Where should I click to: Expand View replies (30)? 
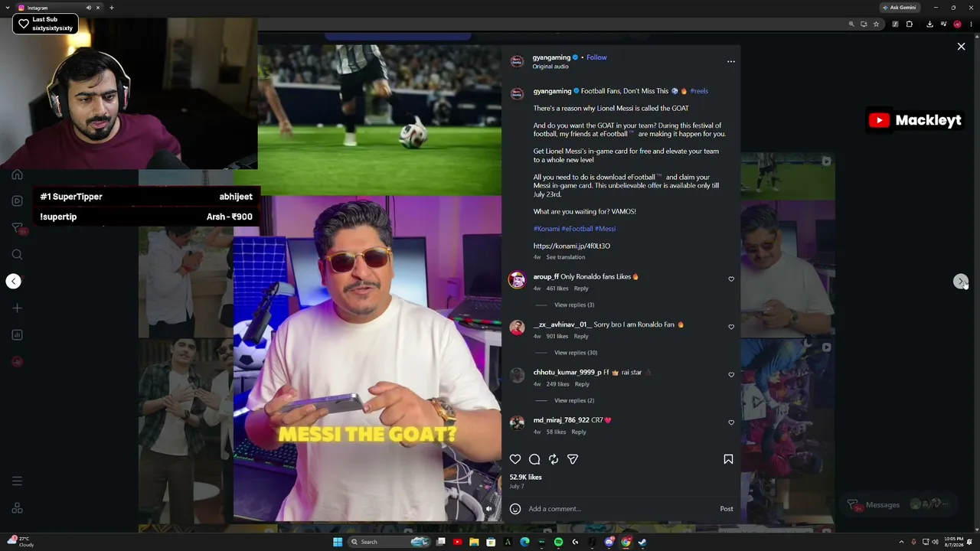576,353
